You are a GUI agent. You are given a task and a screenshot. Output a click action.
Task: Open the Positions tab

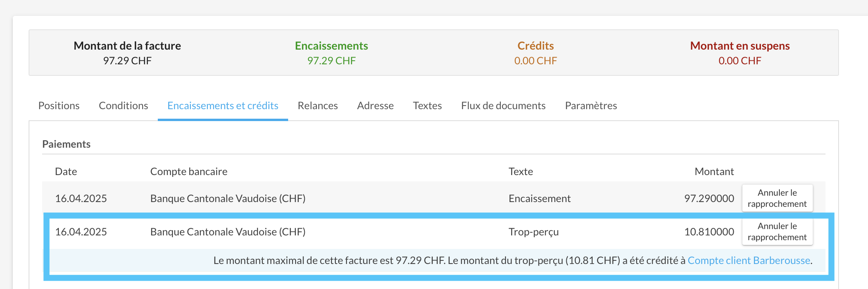(59, 106)
